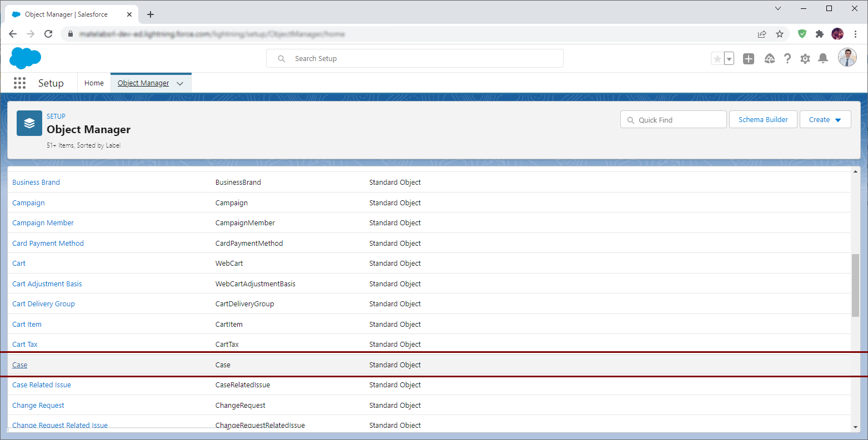Click the object list vertical scrollbar thumb

point(855,285)
